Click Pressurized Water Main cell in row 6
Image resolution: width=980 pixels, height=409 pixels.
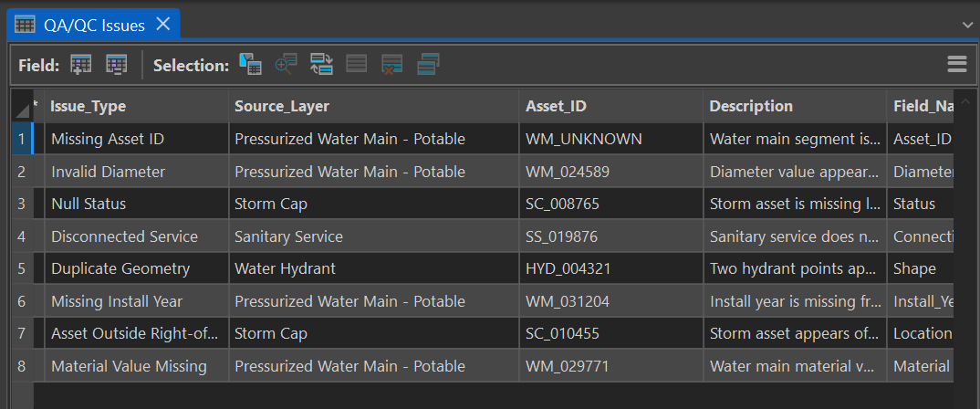coord(374,301)
